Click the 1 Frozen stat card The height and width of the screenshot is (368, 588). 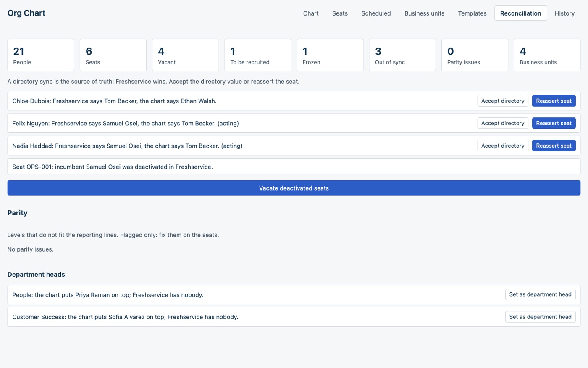330,55
